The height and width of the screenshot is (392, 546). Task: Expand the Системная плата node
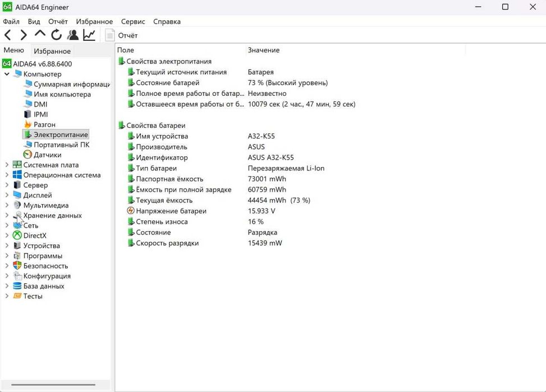click(7, 165)
